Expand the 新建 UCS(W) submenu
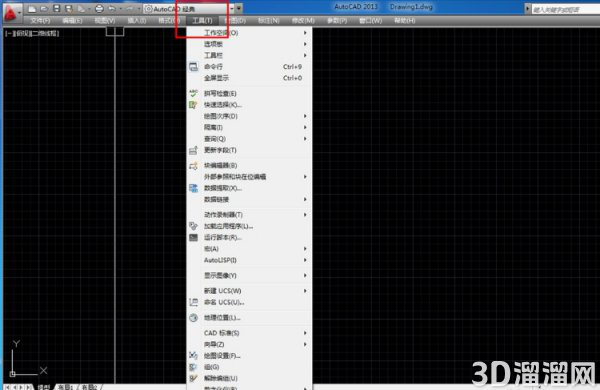Screen dimensions: 600x390 (249, 291)
